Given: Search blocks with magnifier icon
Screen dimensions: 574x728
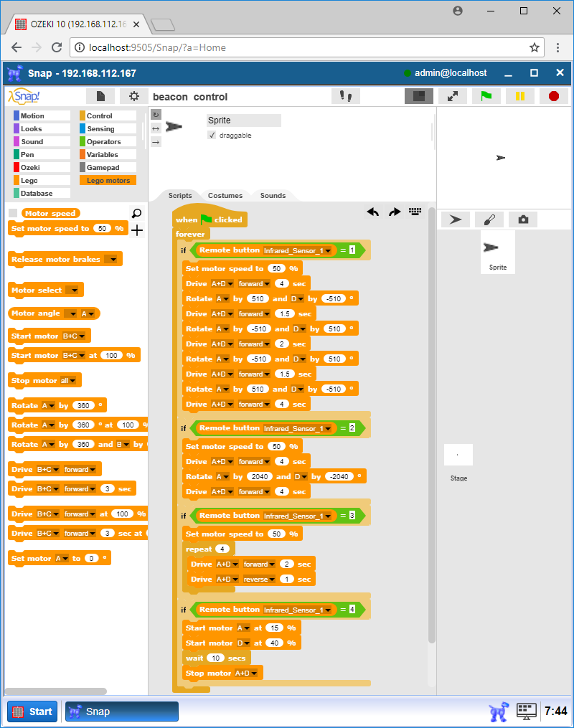Looking at the screenshot, I should (136, 213).
